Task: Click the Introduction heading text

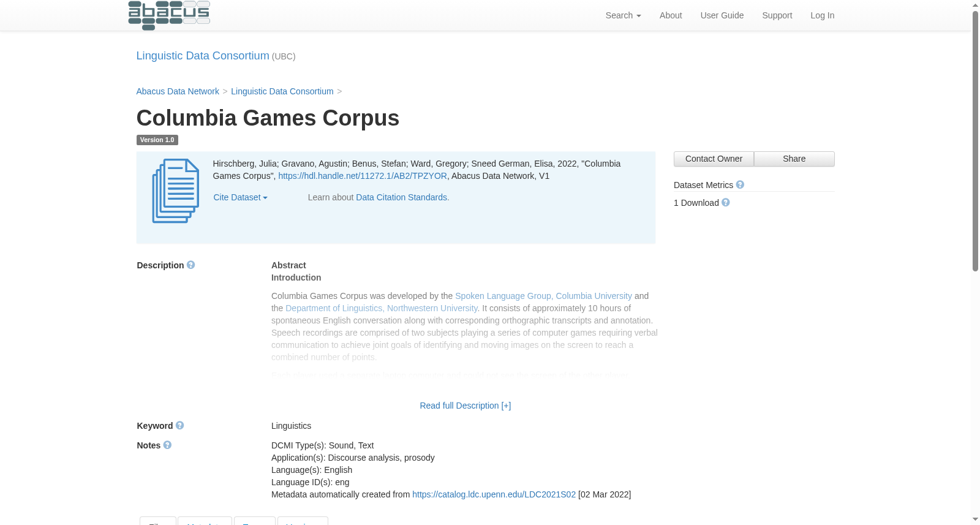Action: pyautogui.click(x=296, y=278)
